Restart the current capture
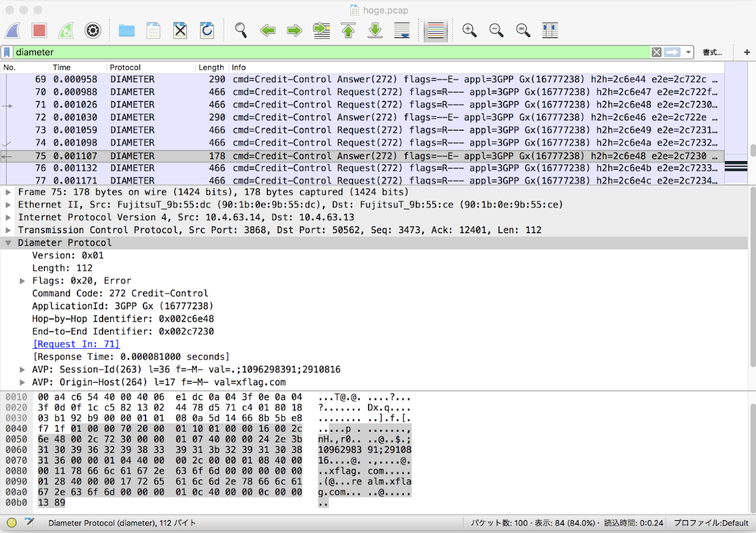This screenshot has height=533, width=756. pos(66,31)
